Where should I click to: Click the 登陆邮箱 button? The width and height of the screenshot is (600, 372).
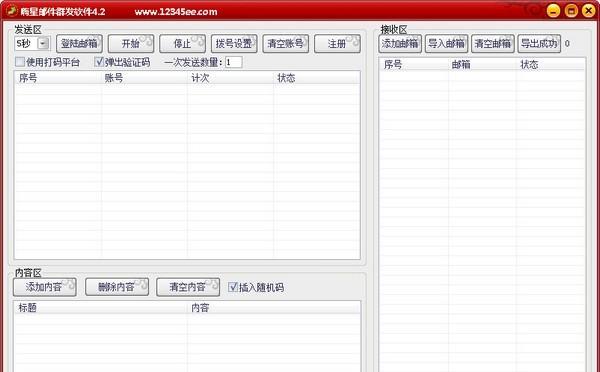79,44
